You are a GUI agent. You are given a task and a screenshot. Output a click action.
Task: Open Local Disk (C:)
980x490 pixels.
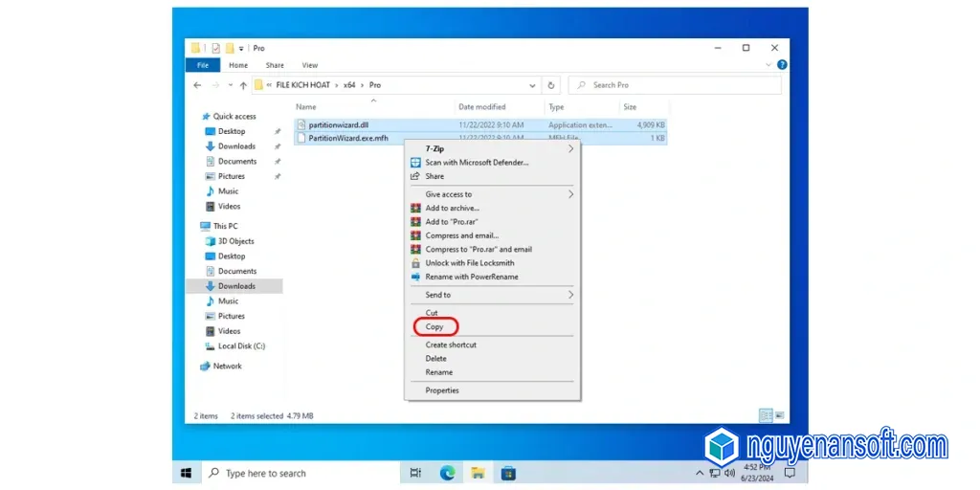pos(241,346)
